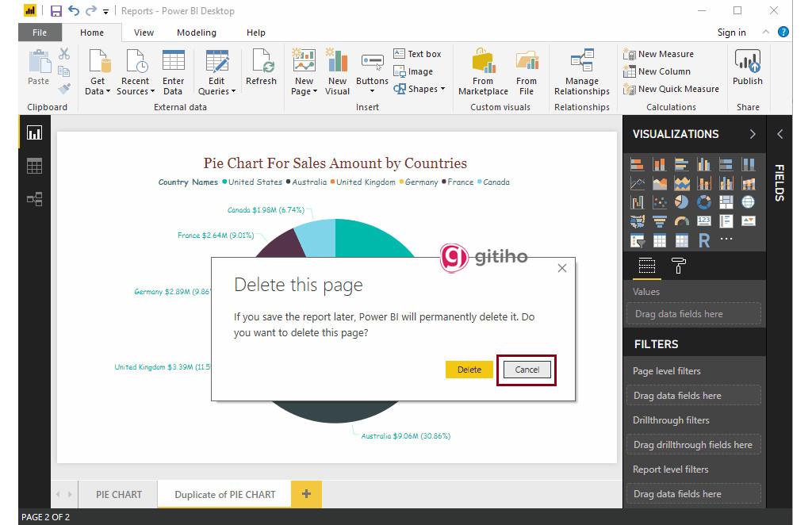The image size is (812, 525).
Task: Open the Shapes dropdown
Action: (x=419, y=89)
